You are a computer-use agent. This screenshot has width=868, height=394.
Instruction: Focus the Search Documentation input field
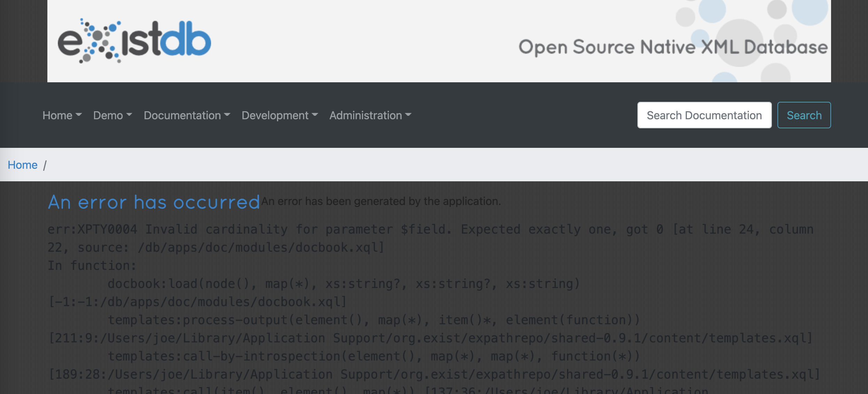pos(704,115)
